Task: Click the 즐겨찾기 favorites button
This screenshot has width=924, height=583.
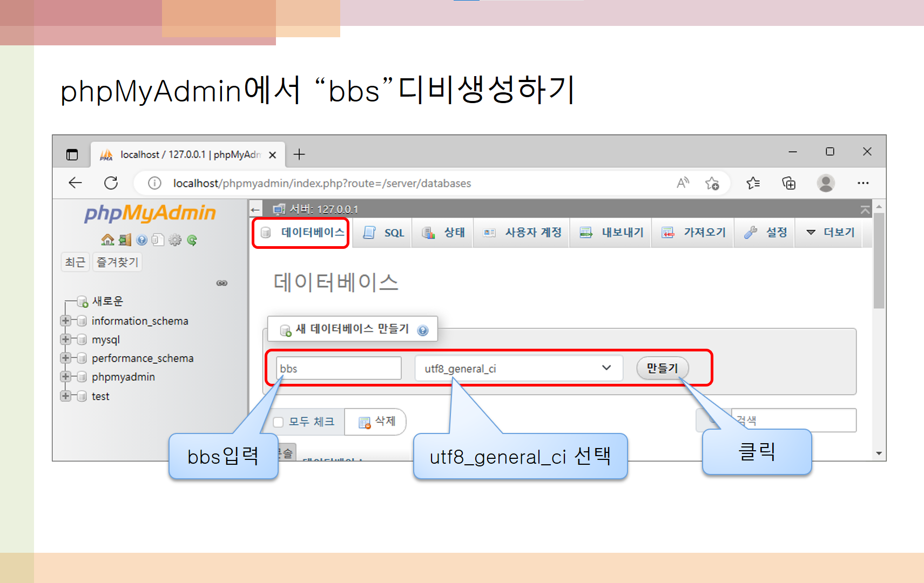Action: (117, 262)
